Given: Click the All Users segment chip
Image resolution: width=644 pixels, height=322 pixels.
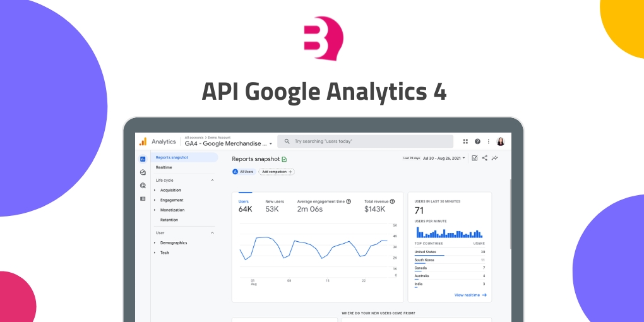Looking at the screenshot, I should point(244,172).
